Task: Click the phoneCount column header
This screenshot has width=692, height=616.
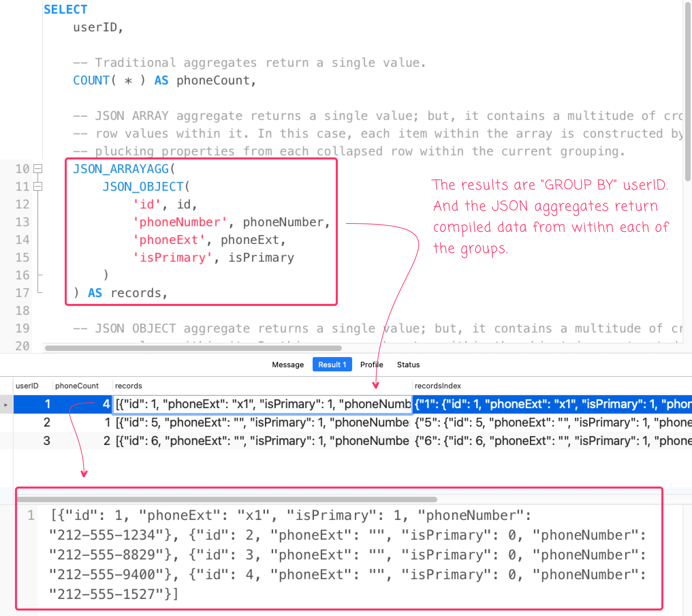Action: (77, 386)
